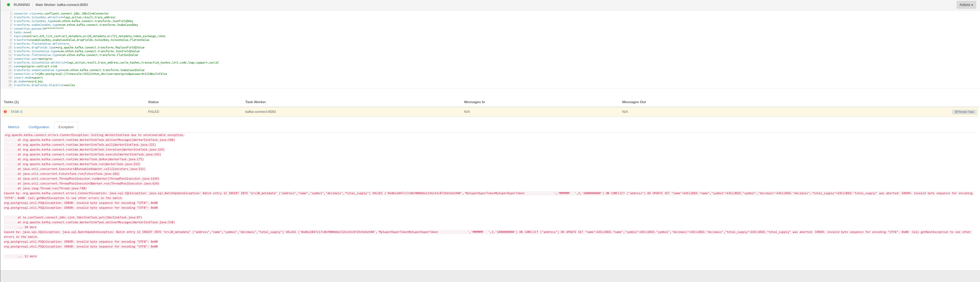This screenshot has height=282, width=980.
Task: Select the Exception tab
Action: pyautogui.click(x=66, y=127)
